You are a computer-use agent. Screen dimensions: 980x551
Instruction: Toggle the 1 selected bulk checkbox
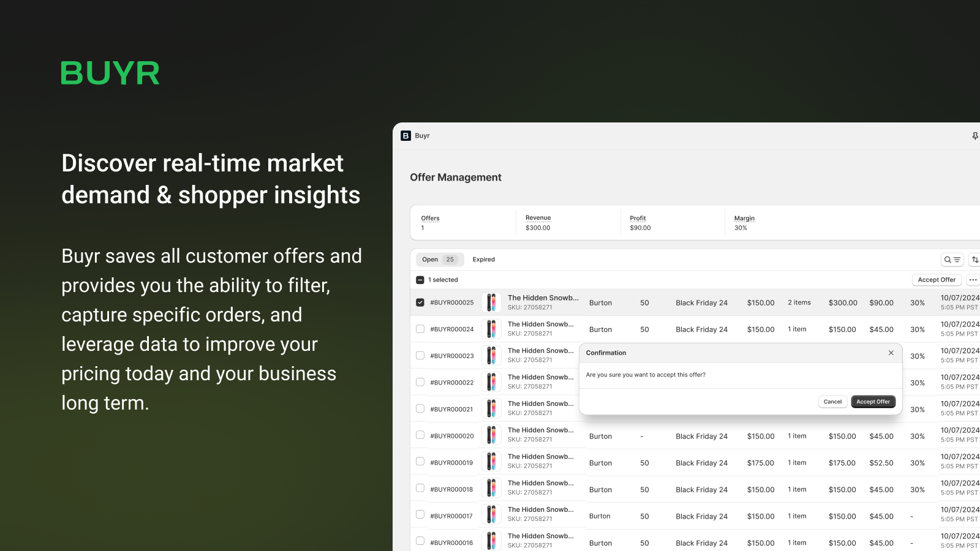pyautogui.click(x=420, y=280)
